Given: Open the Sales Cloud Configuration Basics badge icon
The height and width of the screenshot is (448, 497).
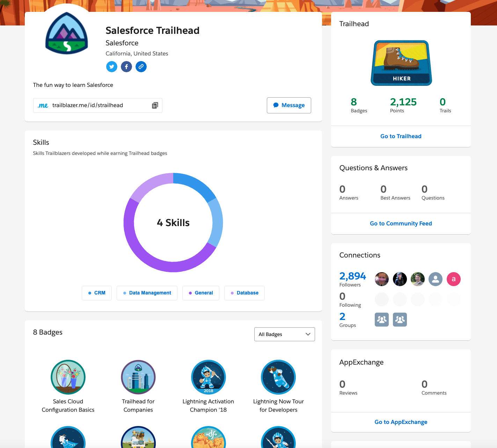Looking at the screenshot, I should coord(68,377).
